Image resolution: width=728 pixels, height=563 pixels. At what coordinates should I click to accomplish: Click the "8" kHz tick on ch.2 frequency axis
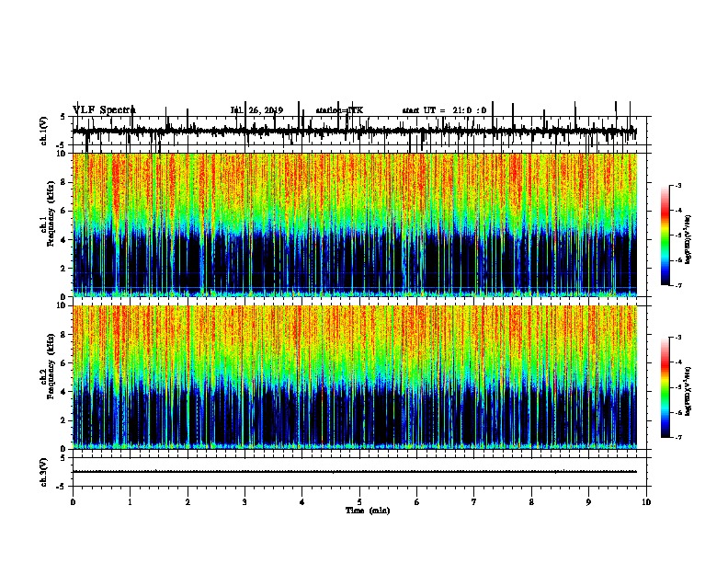coord(64,335)
